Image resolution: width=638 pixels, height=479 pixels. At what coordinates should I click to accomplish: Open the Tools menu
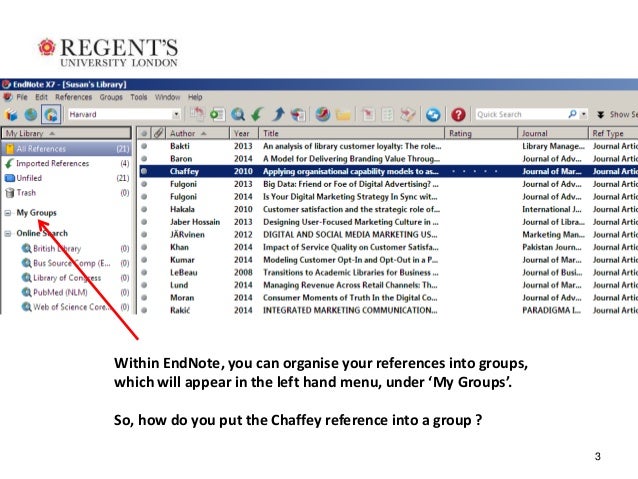139,97
